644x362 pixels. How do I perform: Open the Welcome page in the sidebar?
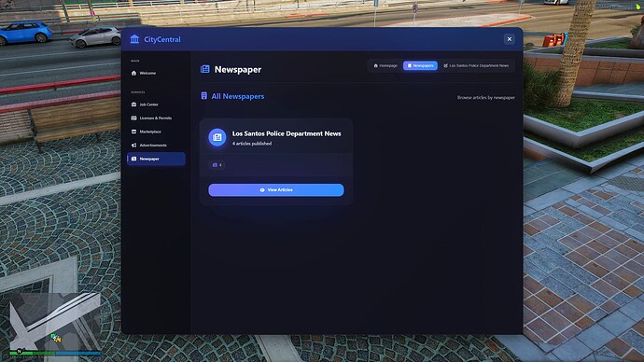coord(156,73)
